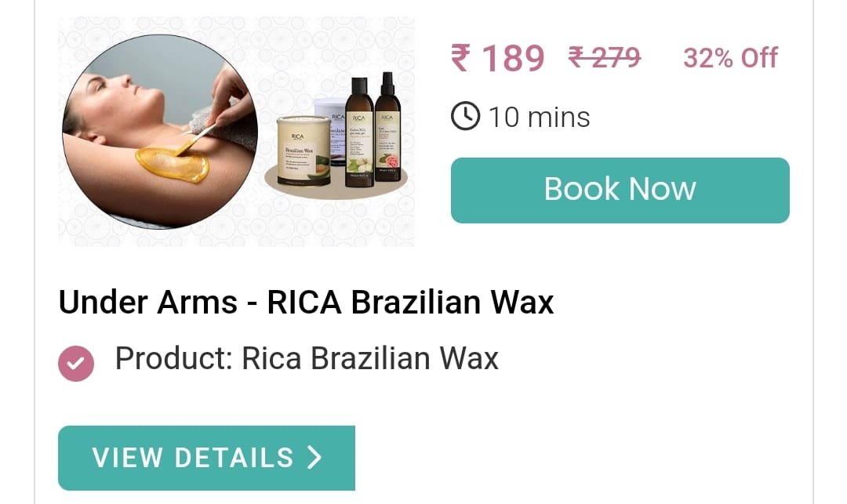
Task: Click the clock duration icon
Action: [x=465, y=116]
